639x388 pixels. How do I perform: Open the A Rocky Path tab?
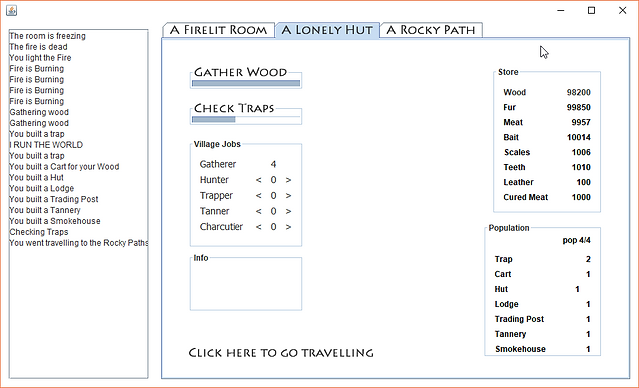tap(431, 30)
